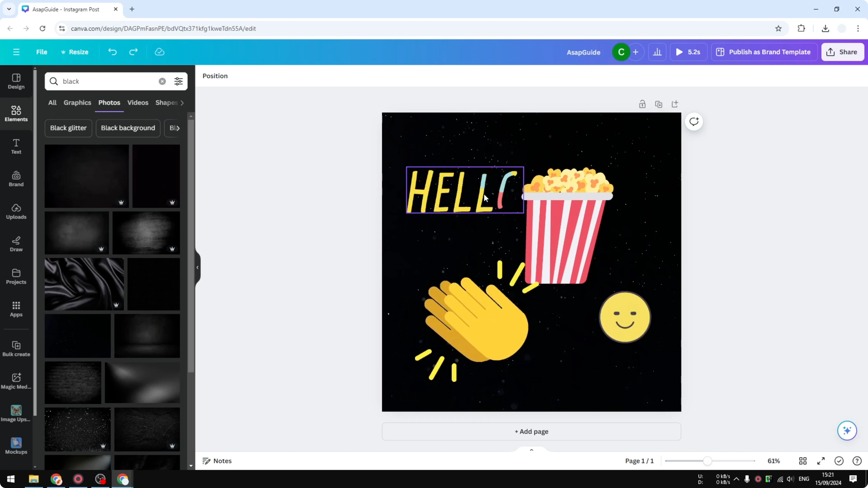This screenshot has height=488, width=868.
Task: Open Magic Media app
Action: (16, 381)
